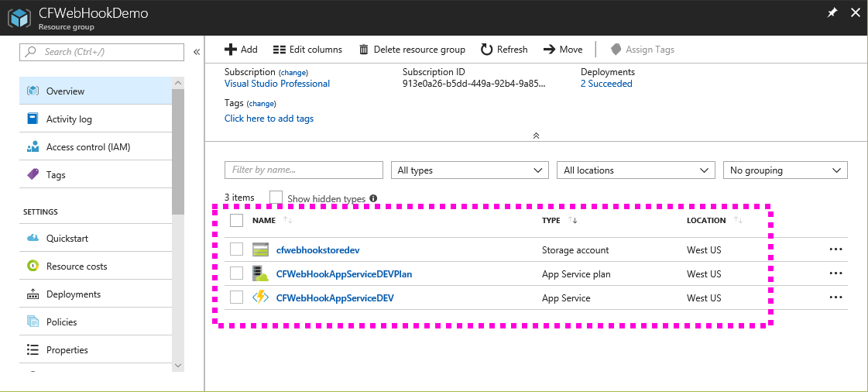The height and width of the screenshot is (392, 868).
Task: Click the Resource costs green circle icon
Action: tap(33, 266)
